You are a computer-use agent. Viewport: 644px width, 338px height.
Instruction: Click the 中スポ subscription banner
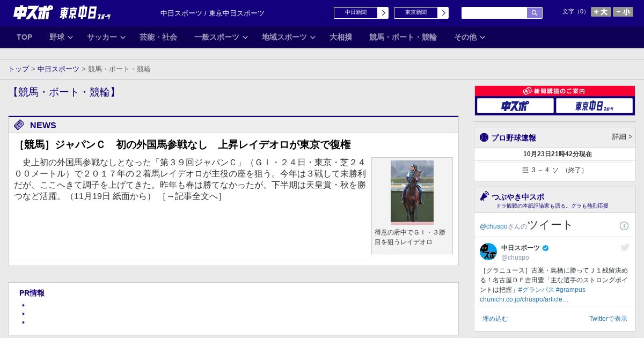coord(515,106)
